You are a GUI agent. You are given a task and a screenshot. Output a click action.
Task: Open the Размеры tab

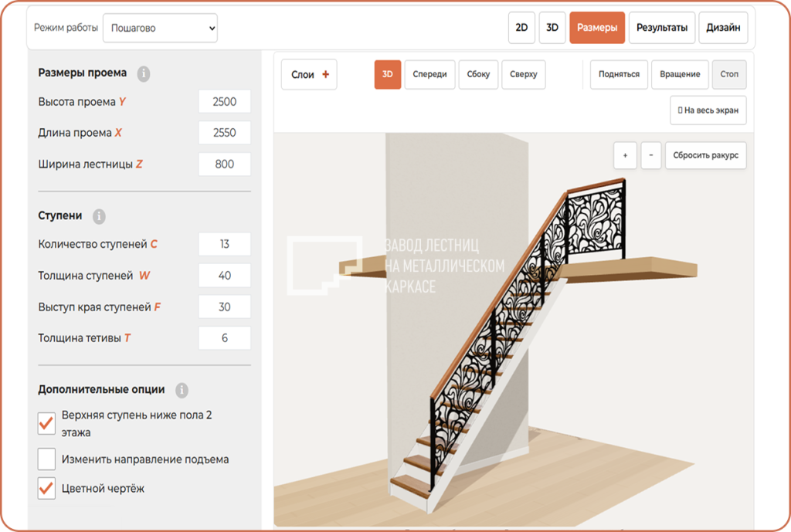pyautogui.click(x=597, y=28)
